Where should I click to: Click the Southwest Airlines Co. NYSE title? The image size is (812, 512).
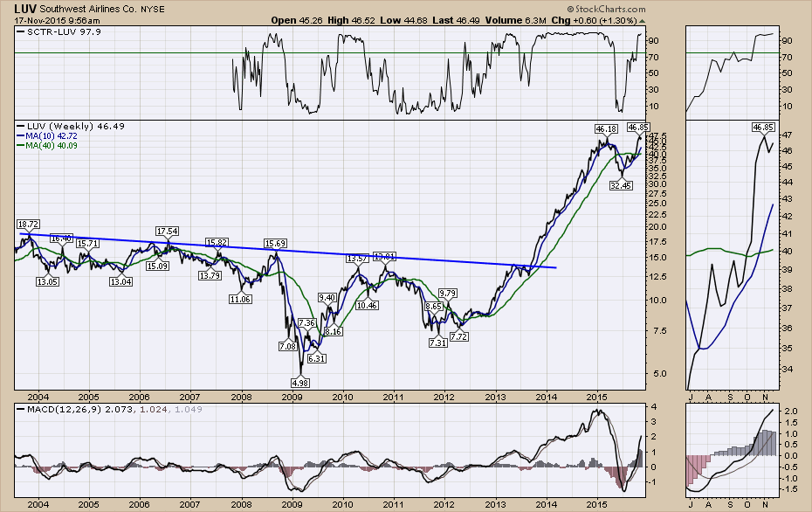pos(102,10)
